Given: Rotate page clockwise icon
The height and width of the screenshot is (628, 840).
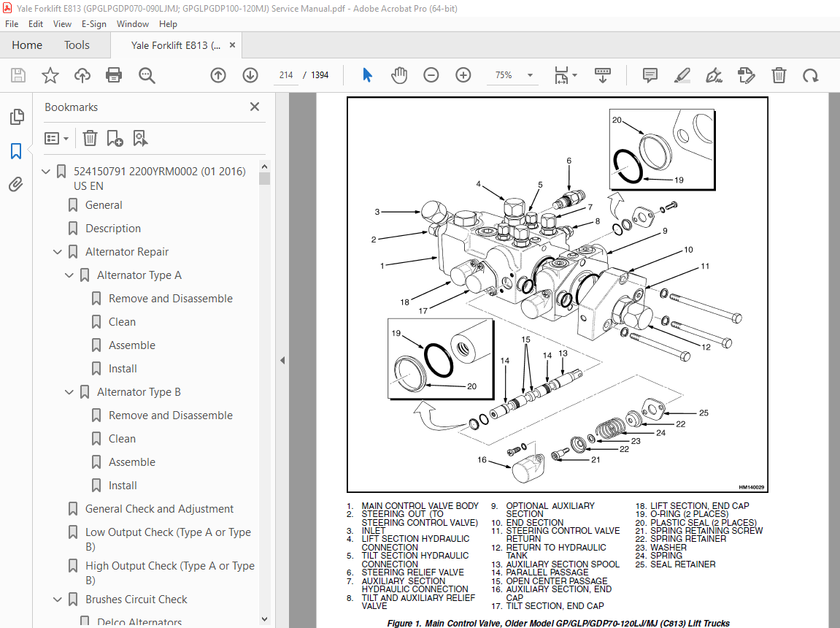Looking at the screenshot, I should coord(811,75).
